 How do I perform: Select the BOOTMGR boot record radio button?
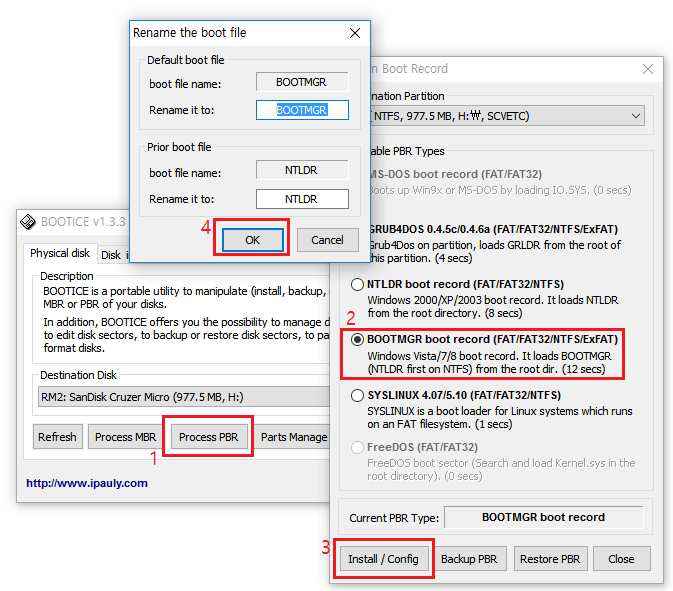coord(357,339)
